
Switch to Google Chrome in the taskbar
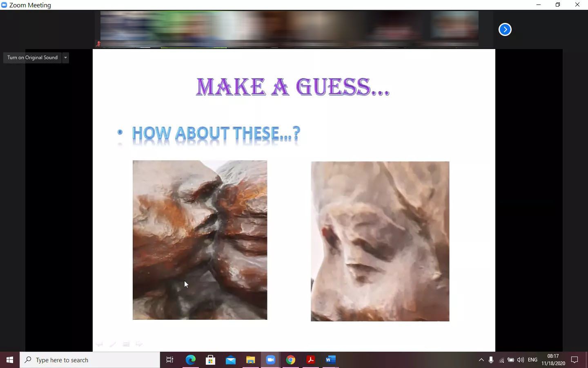point(290,360)
